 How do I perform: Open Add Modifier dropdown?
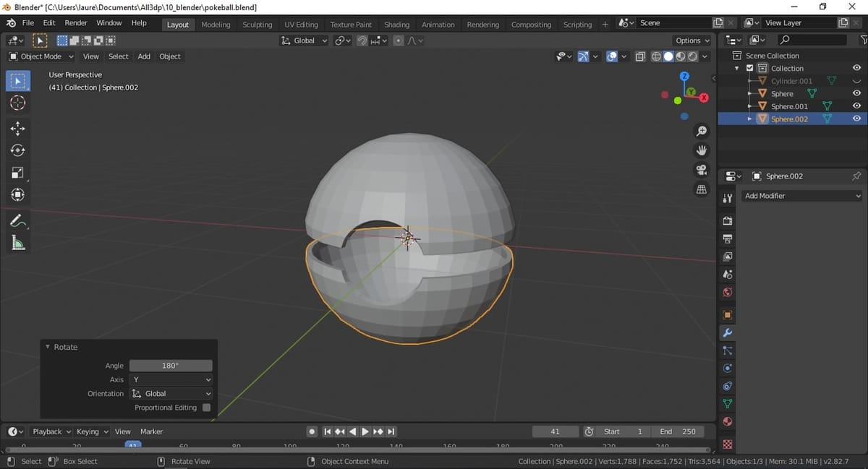click(802, 196)
